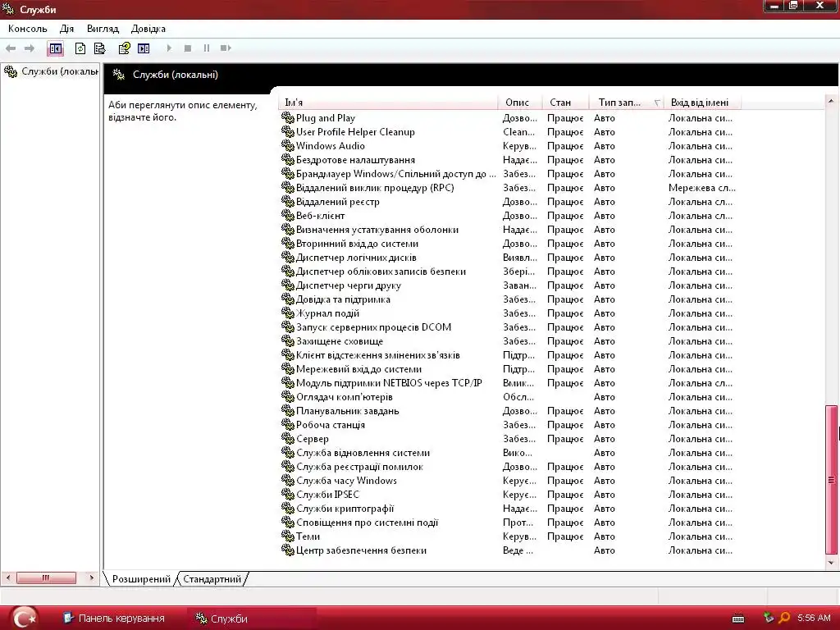Select the Windows Audio service icon
840x630 pixels.
tap(288, 146)
